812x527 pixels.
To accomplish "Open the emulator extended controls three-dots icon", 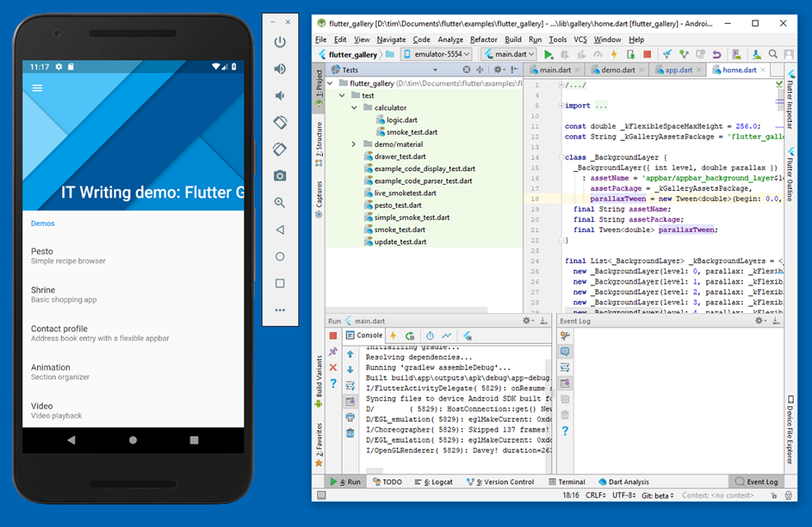I will point(280,310).
